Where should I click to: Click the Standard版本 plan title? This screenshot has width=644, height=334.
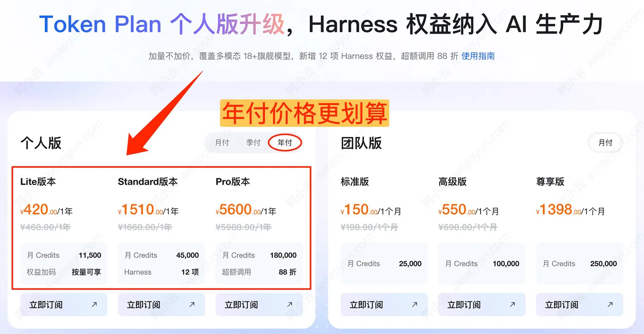[x=148, y=182]
